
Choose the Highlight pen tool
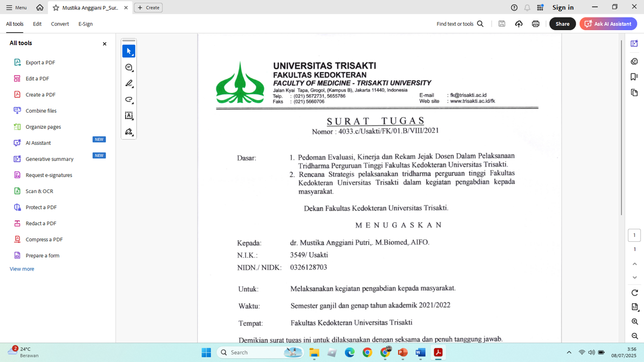[x=129, y=83]
